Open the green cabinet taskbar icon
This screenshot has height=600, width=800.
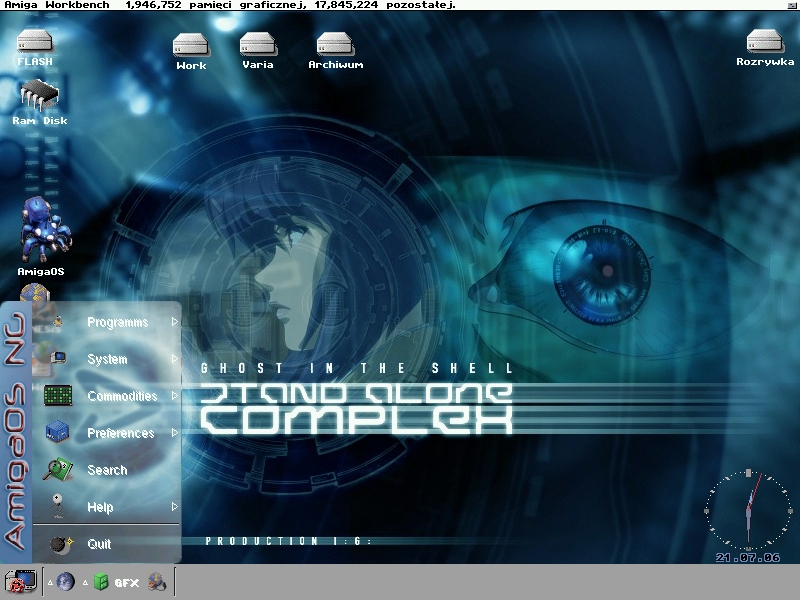pos(101,582)
